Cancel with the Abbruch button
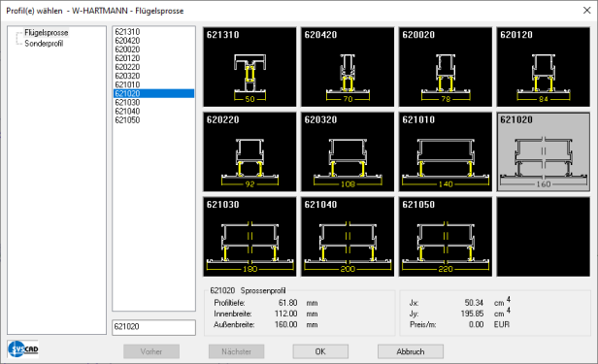This screenshot has width=598, height=364. tap(411, 351)
